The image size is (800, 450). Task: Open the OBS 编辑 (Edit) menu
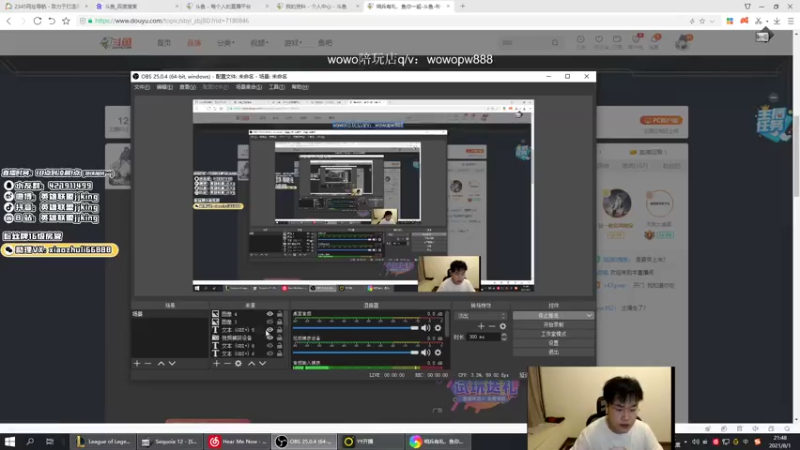164,87
